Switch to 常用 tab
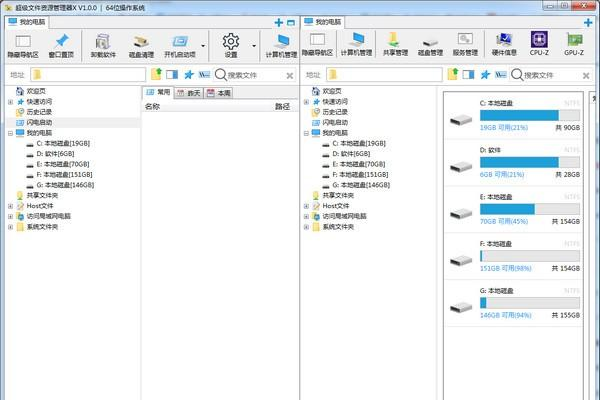Screen dimensions: 600x400 pos(158,92)
